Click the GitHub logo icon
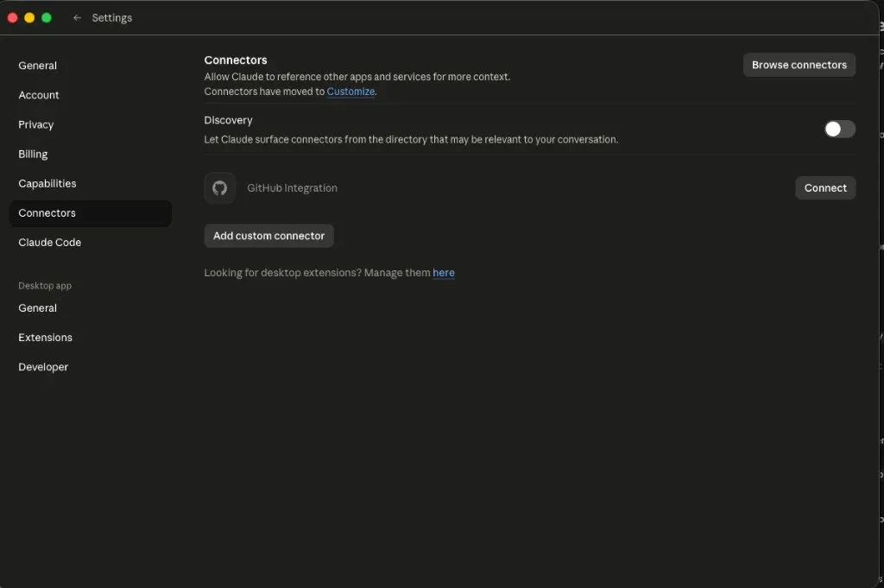This screenshot has height=588, width=884. click(x=220, y=187)
